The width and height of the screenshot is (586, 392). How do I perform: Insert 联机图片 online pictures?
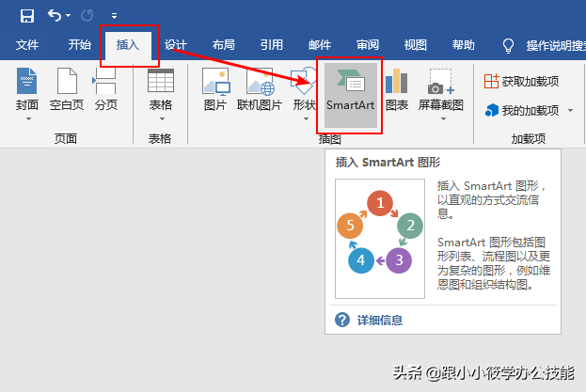click(x=260, y=89)
